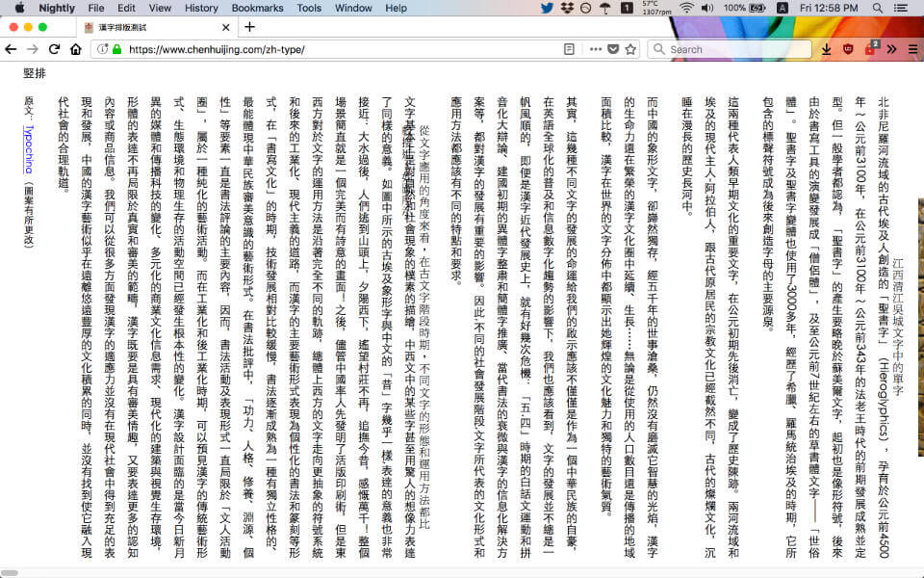Click the clock showing Fri 12:58 PM
Image resolution: width=924 pixels, height=578 pixels.
pos(829,9)
